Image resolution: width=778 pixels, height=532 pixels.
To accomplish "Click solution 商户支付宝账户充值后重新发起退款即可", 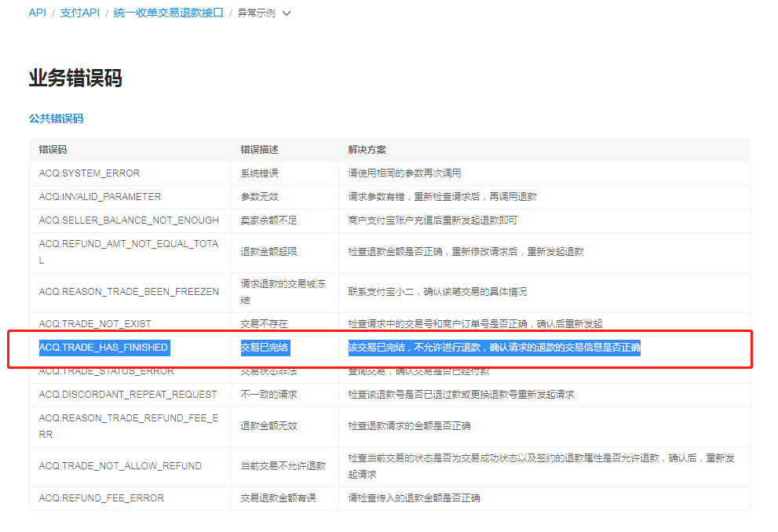I will pos(432,220).
